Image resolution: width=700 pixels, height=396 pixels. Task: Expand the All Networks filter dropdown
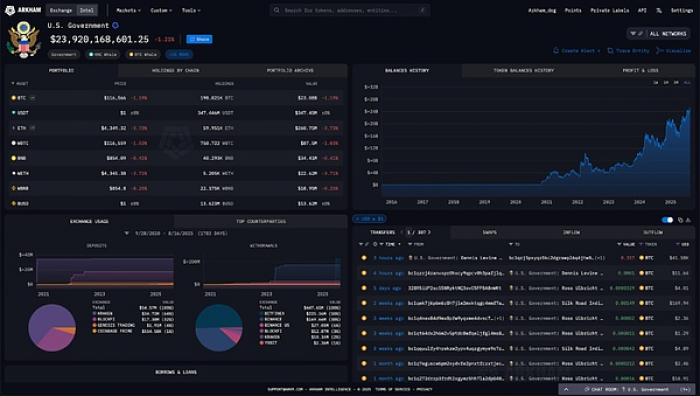658,33
